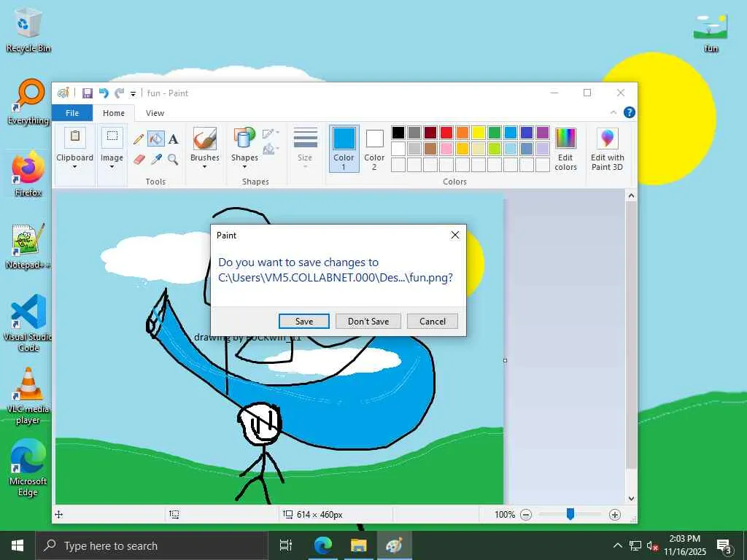Click Cancel in the Paint dialog
The height and width of the screenshot is (560, 747).
433,322
